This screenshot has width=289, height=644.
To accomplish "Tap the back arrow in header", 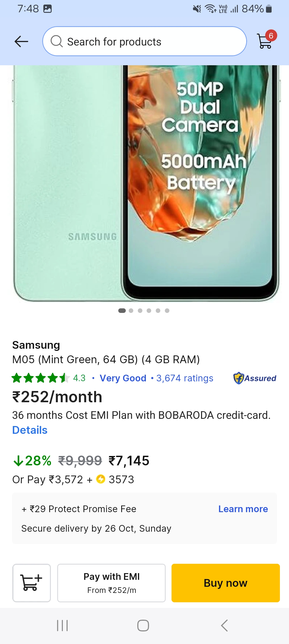I will coord(21,41).
